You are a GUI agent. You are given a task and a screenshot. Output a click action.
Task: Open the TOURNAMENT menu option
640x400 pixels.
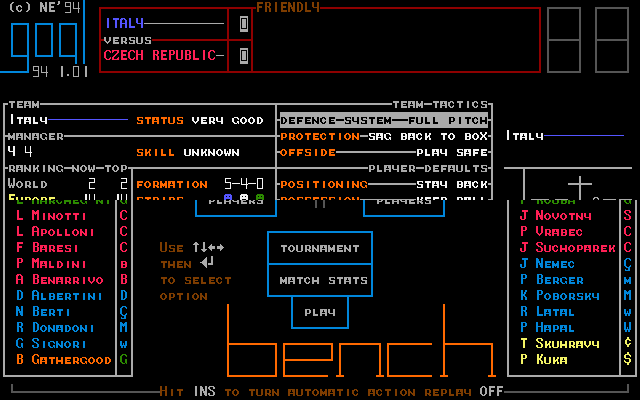click(x=320, y=248)
